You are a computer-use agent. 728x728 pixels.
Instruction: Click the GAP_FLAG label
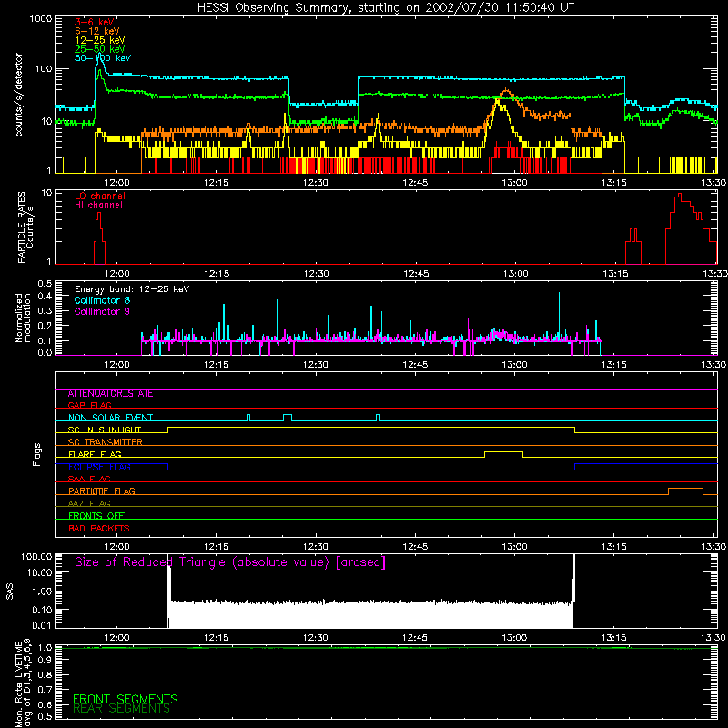(89, 406)
